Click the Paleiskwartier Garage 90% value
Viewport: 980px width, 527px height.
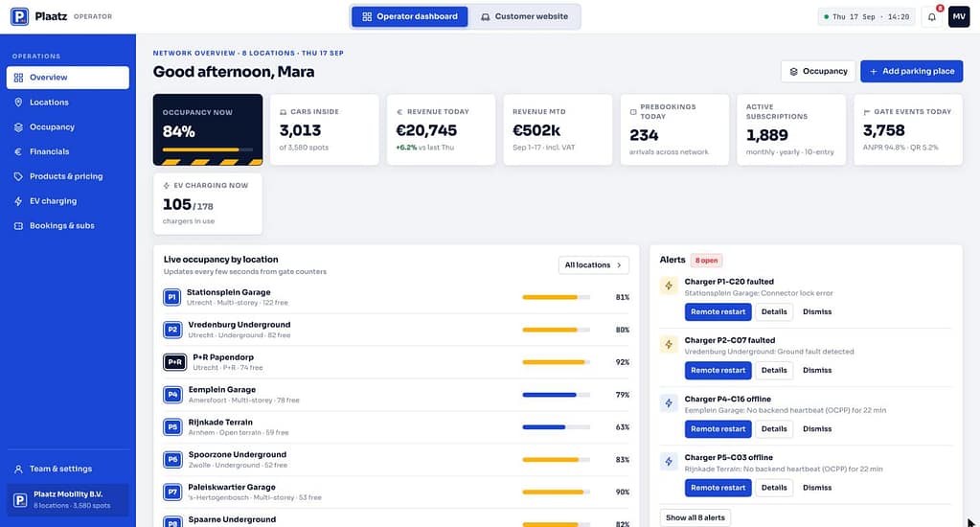click(x=622, y=493)
